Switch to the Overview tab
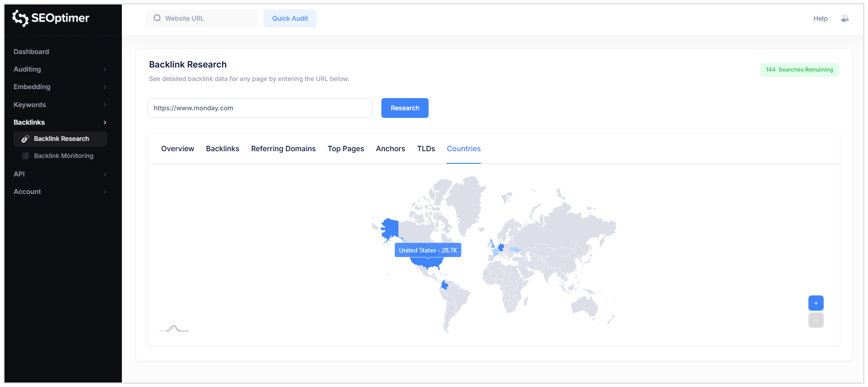The width and height of the screenshot is (868, 387). [178, 148]
